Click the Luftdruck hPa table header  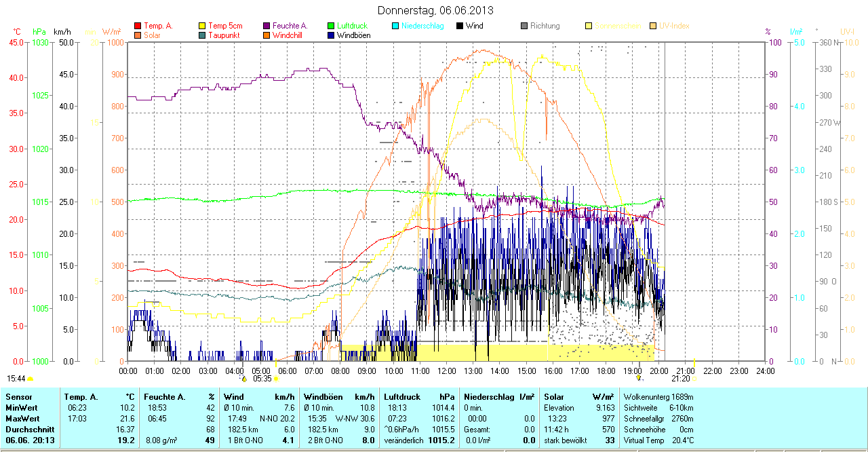coord(419,396)
